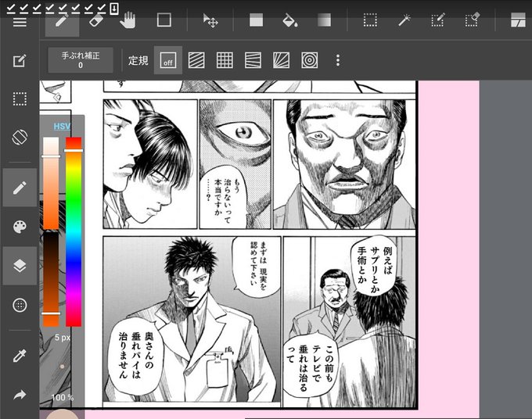Enable the concentric circles ruler
Screen dimensions: 532x419
[x=310, y=60]
